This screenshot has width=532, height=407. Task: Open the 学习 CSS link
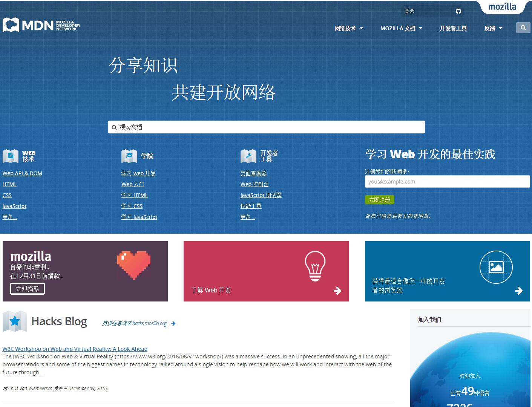tap(132, 206)
